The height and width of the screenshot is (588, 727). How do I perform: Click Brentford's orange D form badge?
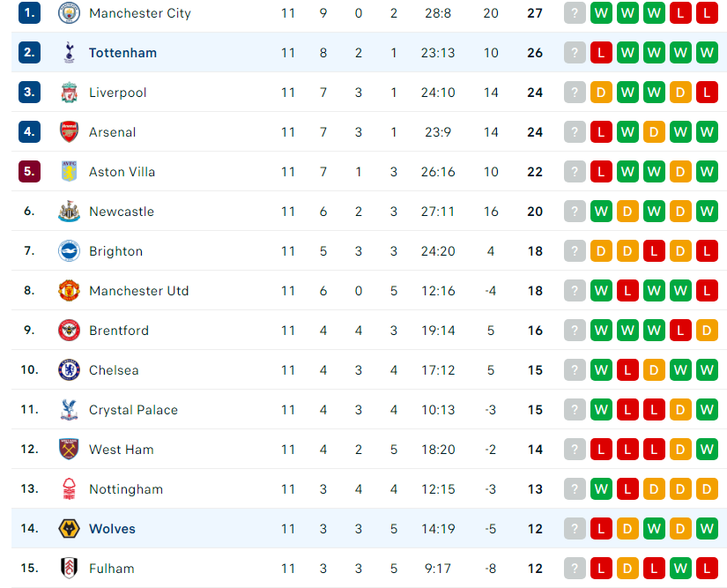click(x=707, y=331)
